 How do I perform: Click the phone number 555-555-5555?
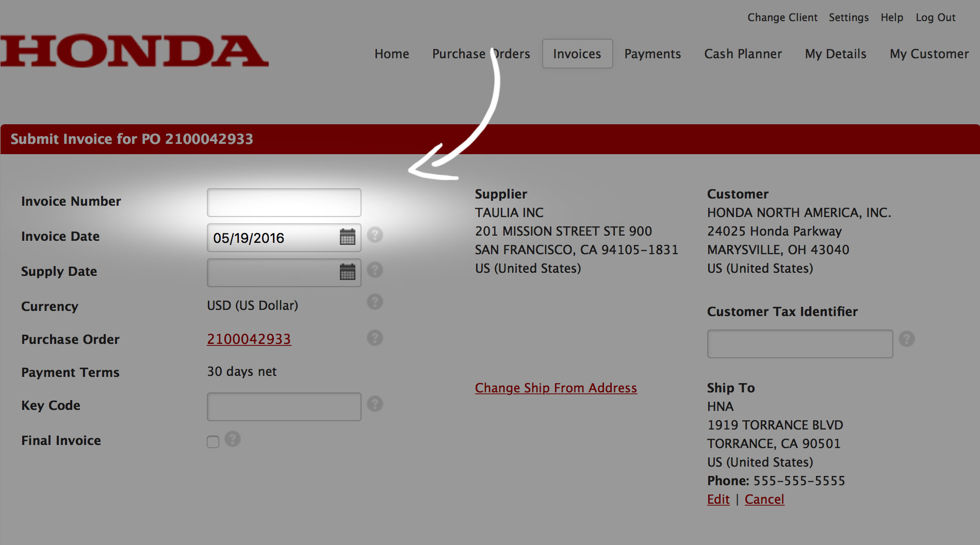pos(799,481)
